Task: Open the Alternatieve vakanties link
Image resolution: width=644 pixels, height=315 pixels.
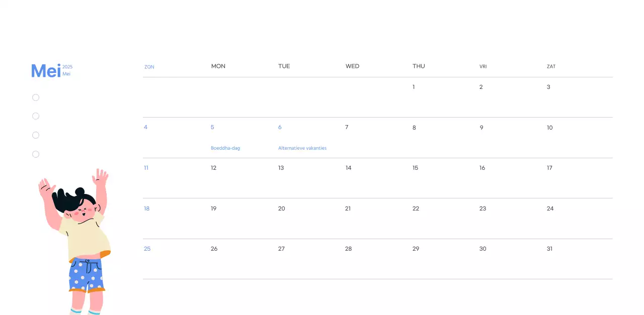Action: pos(302,148)
